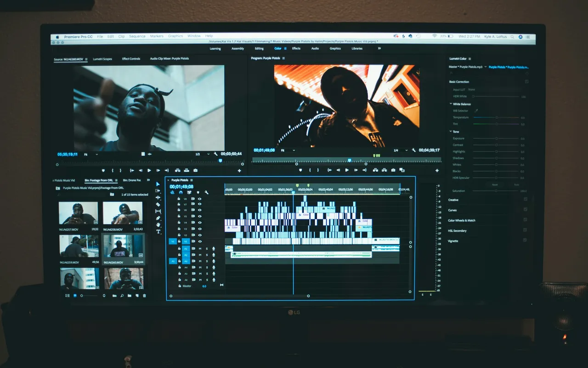Toggle timeline Snap magnet icon
Viewport: 588px width, 368px height.
181,192
